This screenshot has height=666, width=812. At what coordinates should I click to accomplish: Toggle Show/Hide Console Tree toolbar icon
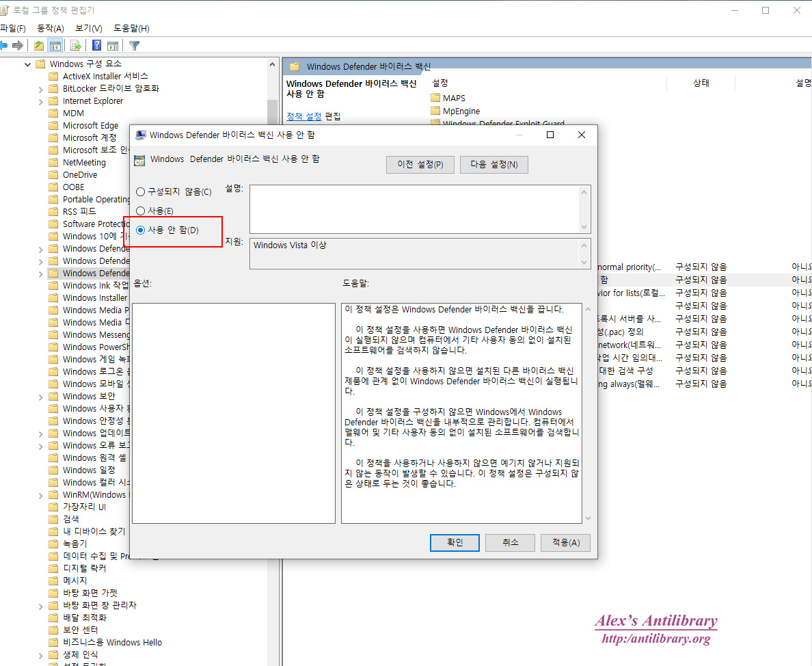pos(55,46)
